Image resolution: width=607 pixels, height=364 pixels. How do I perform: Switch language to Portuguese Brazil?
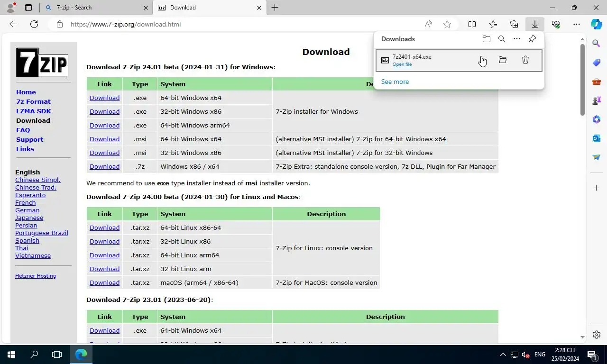[x=42, y=233]
